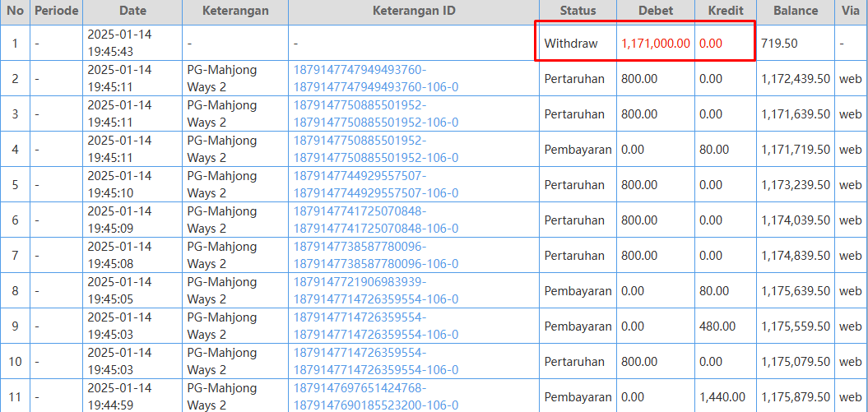Viewport: 868px width, 412px height.
Task: Open the Keterangan ID link in row 6
Action: coord(376,220)
